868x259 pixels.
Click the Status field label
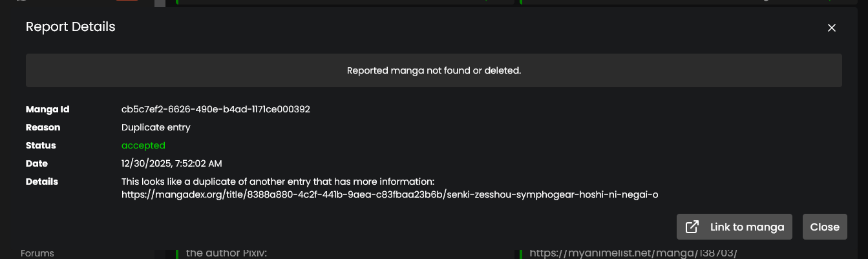coord(41,145)
